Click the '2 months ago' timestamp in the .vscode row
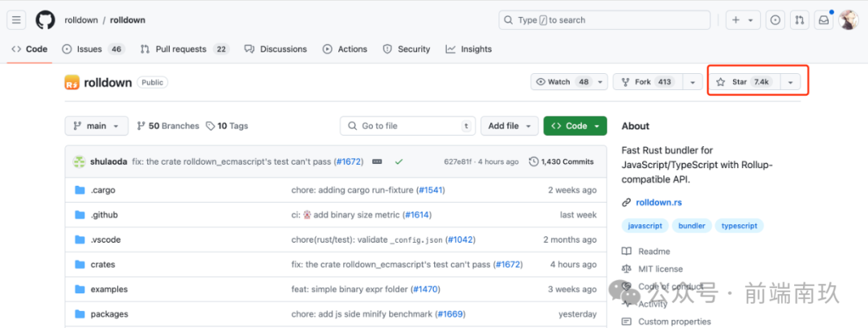This screenshot has height=328, width=868. pyautogui.click(x=570, y=240)
